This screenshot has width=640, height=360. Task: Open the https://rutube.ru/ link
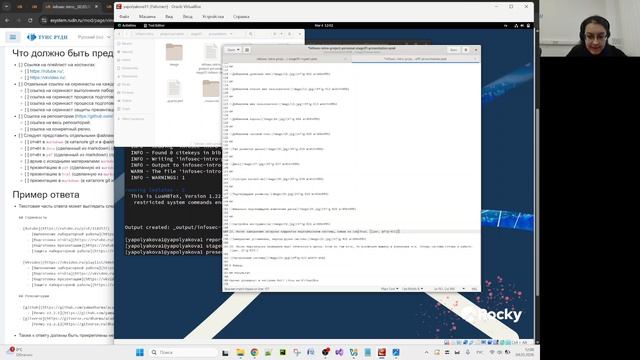[47, 71]
